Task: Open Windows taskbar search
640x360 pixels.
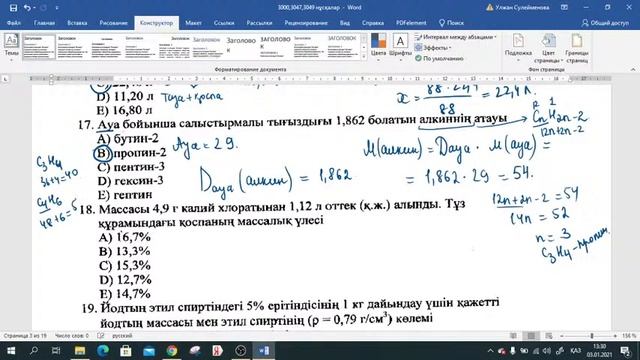Action: 34,351
